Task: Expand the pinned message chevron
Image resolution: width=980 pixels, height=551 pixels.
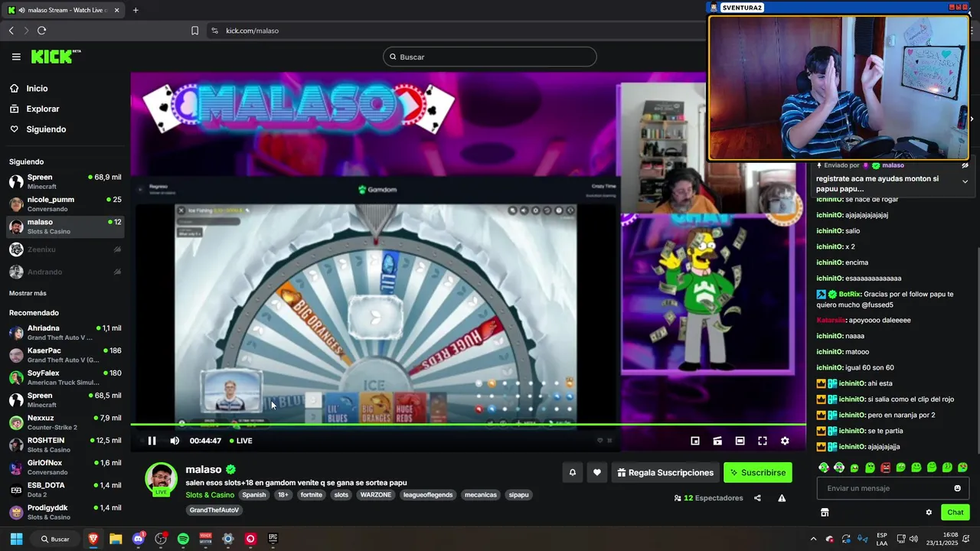Action: 965,181
